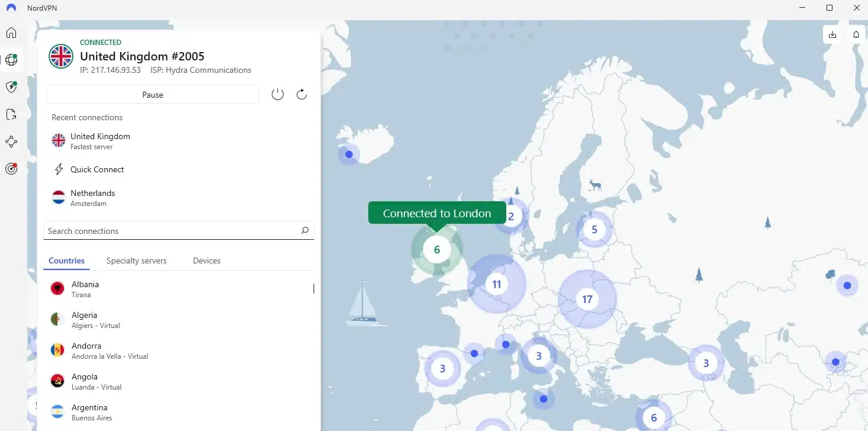
Task: Click the Andorra flag icon
Action: pos(57,350)
